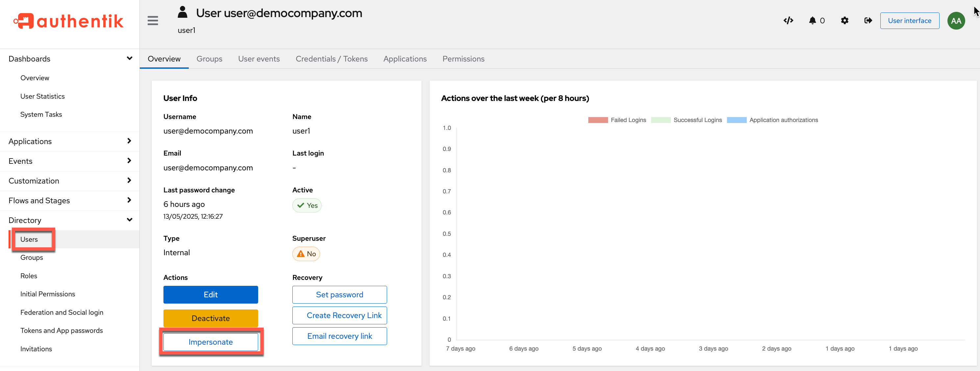Click user profile icon beside page title
The image size is (980, 371).
coord(183,12)
